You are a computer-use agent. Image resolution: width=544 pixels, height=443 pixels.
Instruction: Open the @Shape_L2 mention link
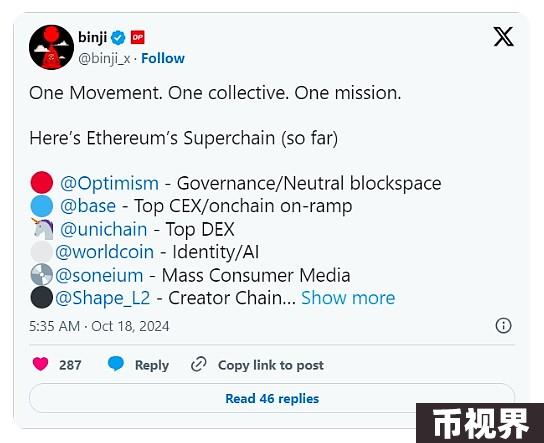point(103,298)
